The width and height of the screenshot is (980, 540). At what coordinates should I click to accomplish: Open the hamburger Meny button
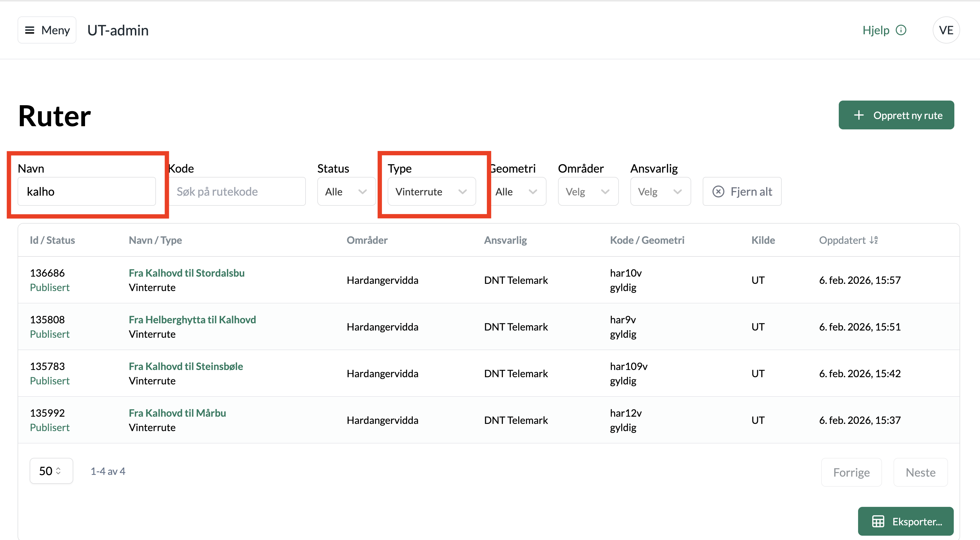coord(47,30)
